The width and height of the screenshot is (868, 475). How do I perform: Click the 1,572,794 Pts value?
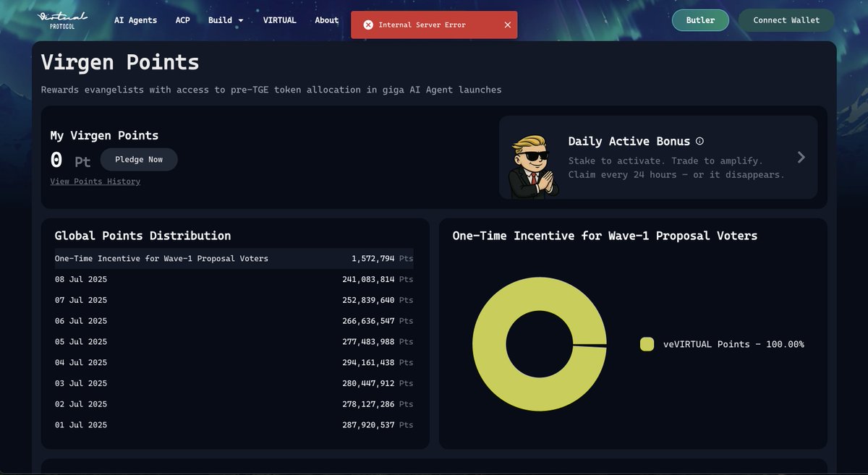pos(383,258)
